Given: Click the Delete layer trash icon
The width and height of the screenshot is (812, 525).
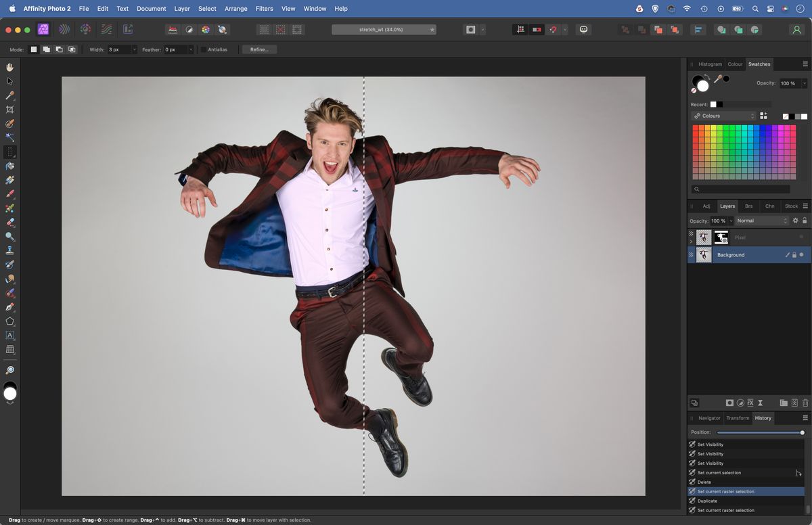Looking at the screenshot, I should [805, 403].
